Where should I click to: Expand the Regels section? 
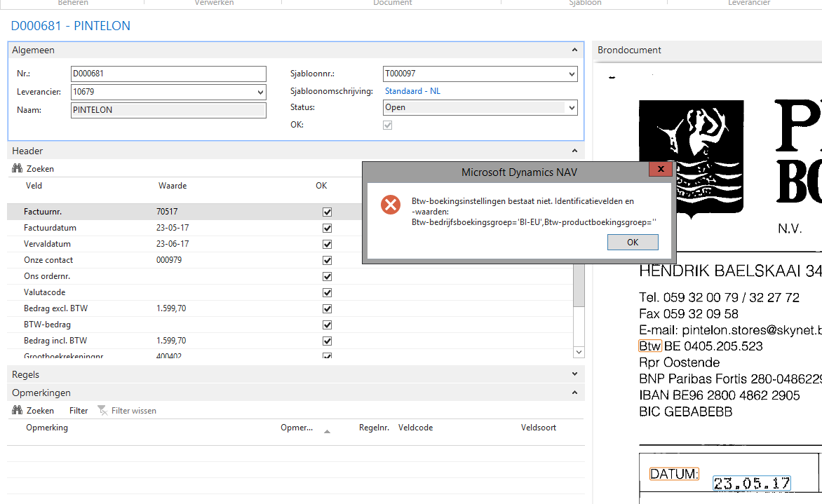coord(574,375)
